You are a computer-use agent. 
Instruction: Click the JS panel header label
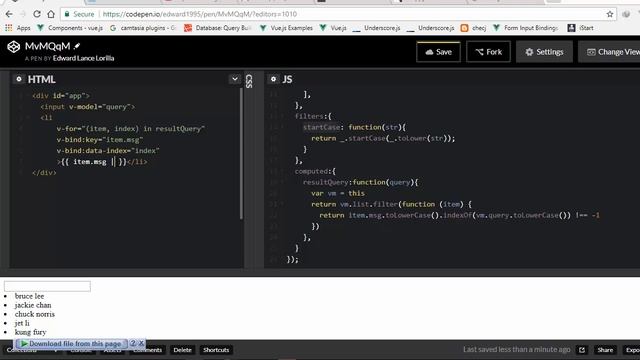point(287,79)
